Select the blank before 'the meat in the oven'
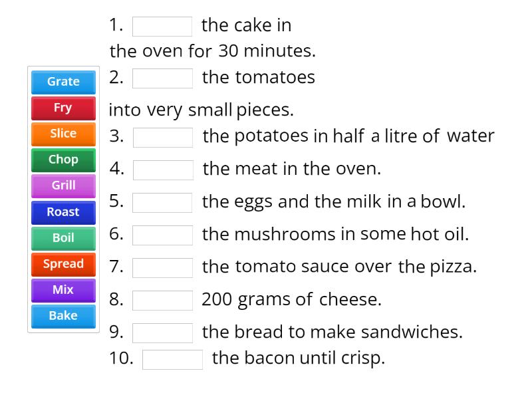The image size is (532, 399). point(163,170)
